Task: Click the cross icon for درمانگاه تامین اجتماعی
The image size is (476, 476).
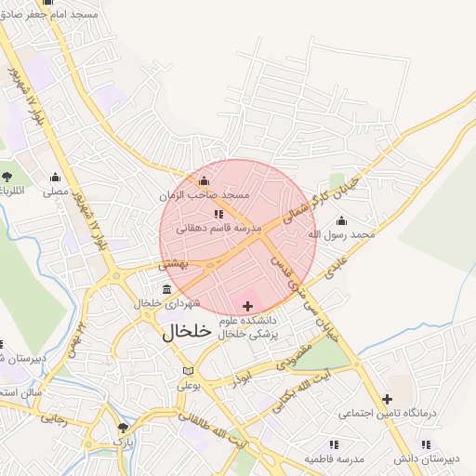Action: coord(387,399)
